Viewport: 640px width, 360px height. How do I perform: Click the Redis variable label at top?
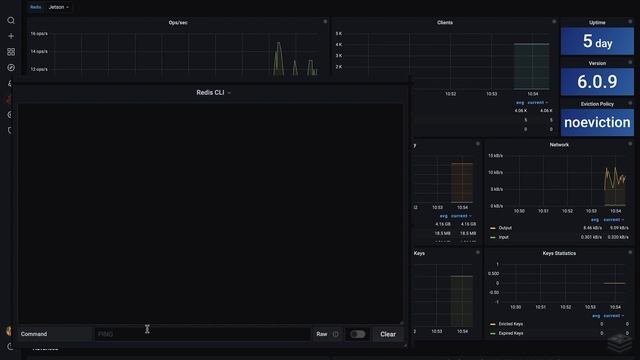coord(36,7)
